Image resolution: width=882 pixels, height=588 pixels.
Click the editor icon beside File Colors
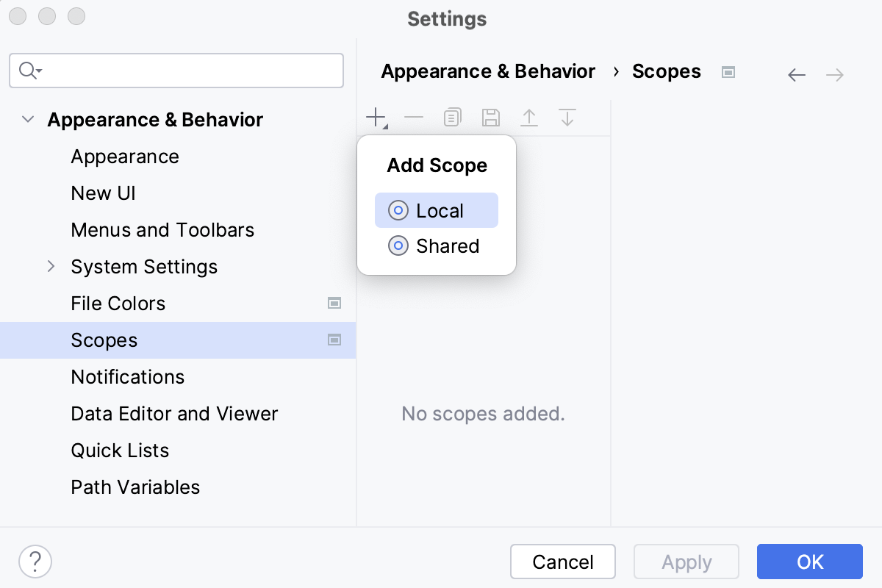(x=335, y=303)
